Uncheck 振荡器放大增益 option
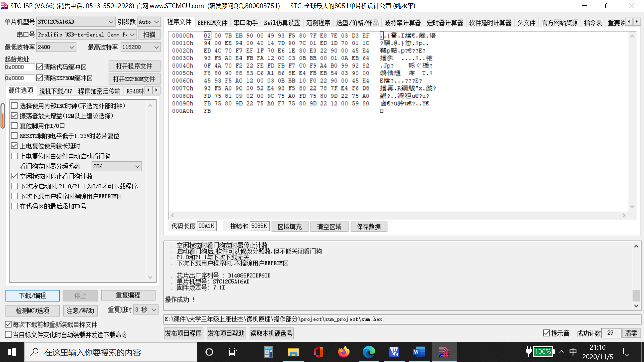The image size is (644, 362). click(14, 115)
